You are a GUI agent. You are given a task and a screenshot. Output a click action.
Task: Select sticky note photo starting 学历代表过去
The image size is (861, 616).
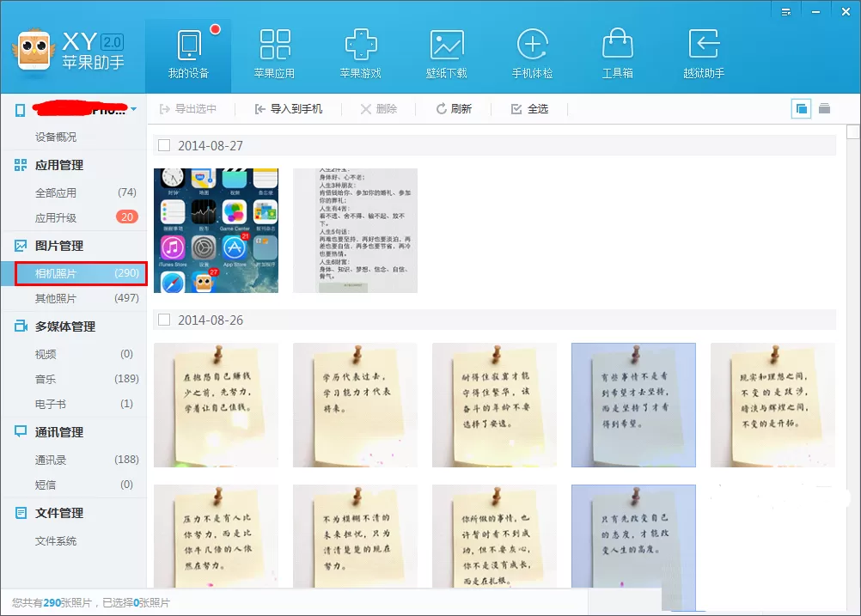click(355, 406)
